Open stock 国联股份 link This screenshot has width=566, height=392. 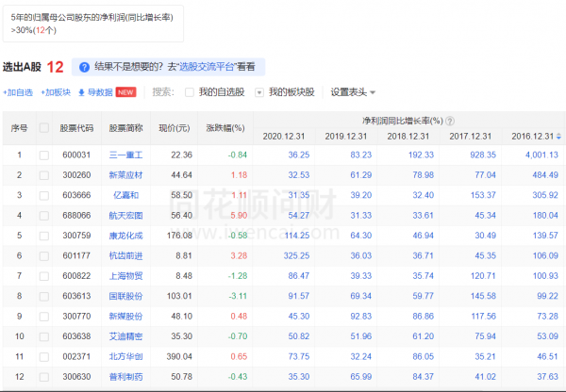(x=125, y=296)
